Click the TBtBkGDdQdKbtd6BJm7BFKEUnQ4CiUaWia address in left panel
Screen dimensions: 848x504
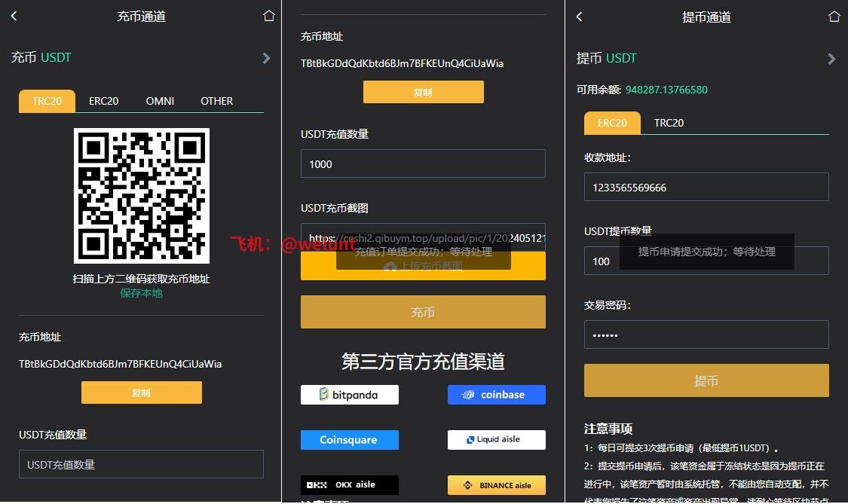(x=120, y=364)
